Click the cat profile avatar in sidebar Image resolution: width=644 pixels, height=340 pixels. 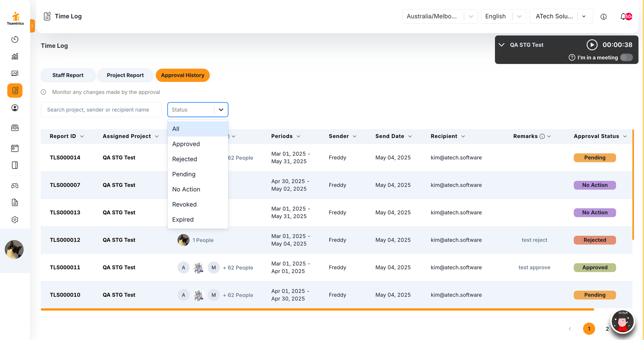(14, 249)
